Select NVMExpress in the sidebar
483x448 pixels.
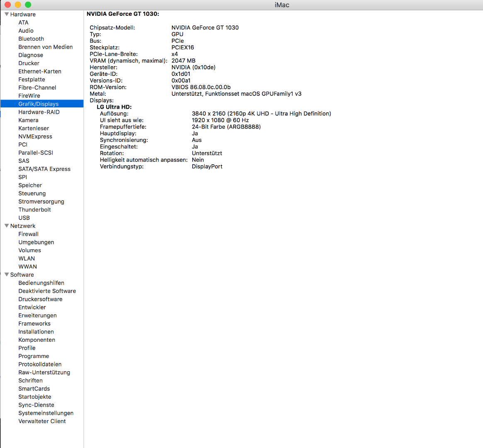pos(35,136)
